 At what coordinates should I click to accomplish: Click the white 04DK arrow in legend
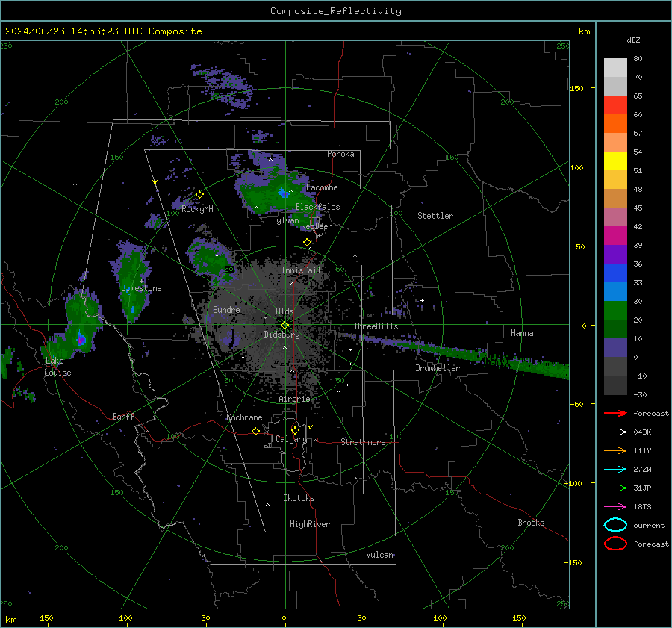615,432
